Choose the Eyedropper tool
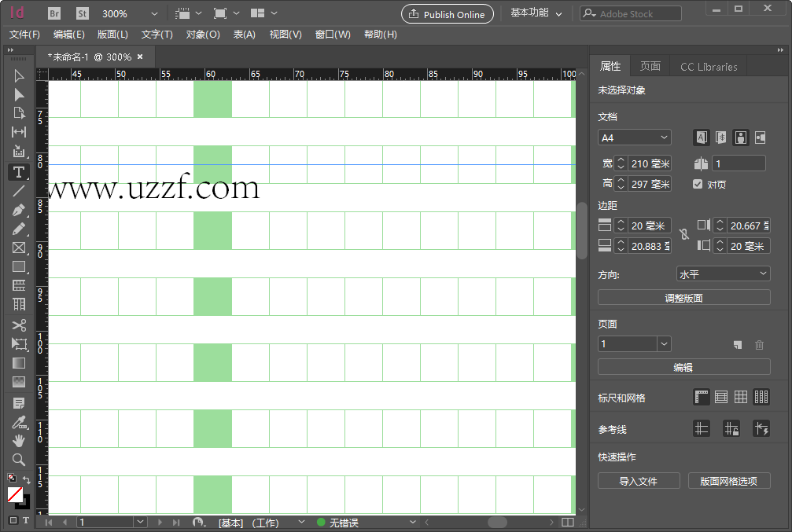 pos(19,423)
